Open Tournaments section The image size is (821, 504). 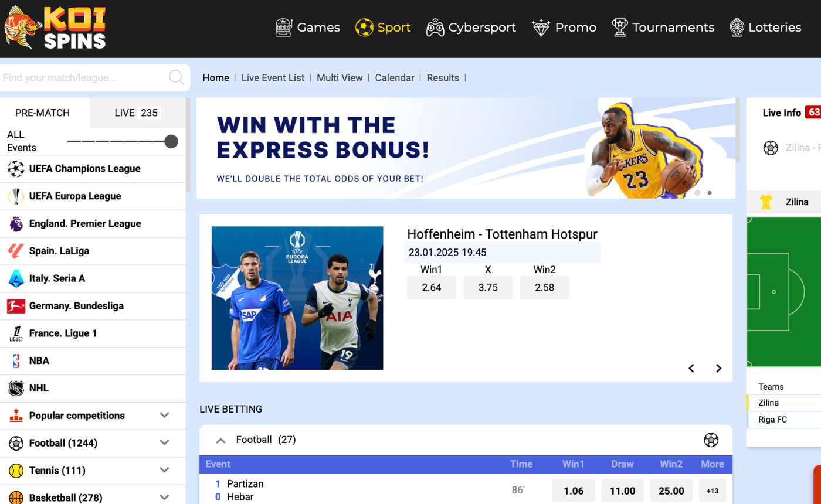tap(663, 28)
